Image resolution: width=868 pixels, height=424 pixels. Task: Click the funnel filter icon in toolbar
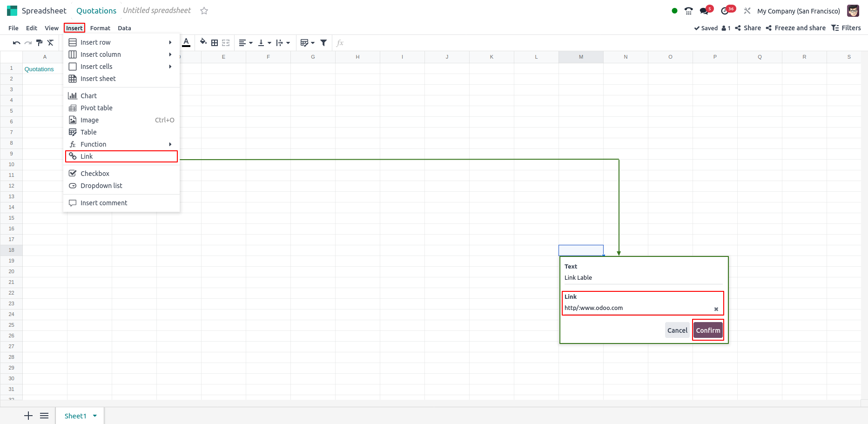click(323, 43)
